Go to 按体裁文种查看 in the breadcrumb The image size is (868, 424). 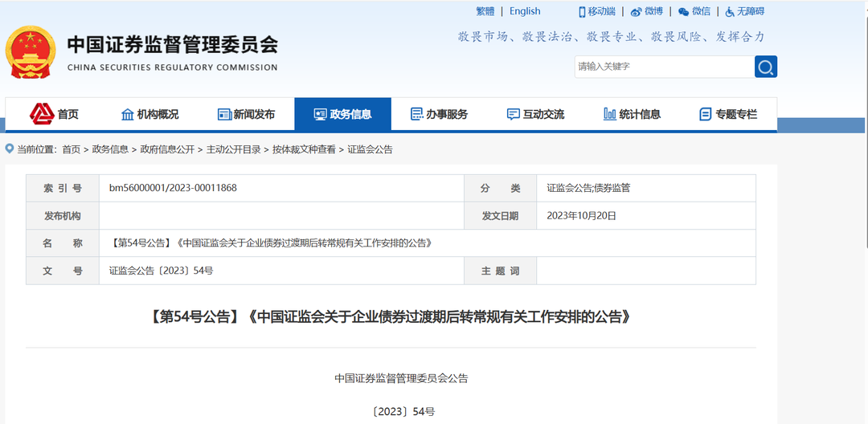[x=304, y=149]
